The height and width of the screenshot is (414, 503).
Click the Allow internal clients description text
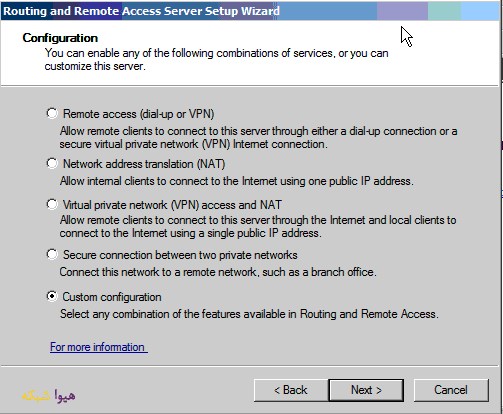[237, 181]
